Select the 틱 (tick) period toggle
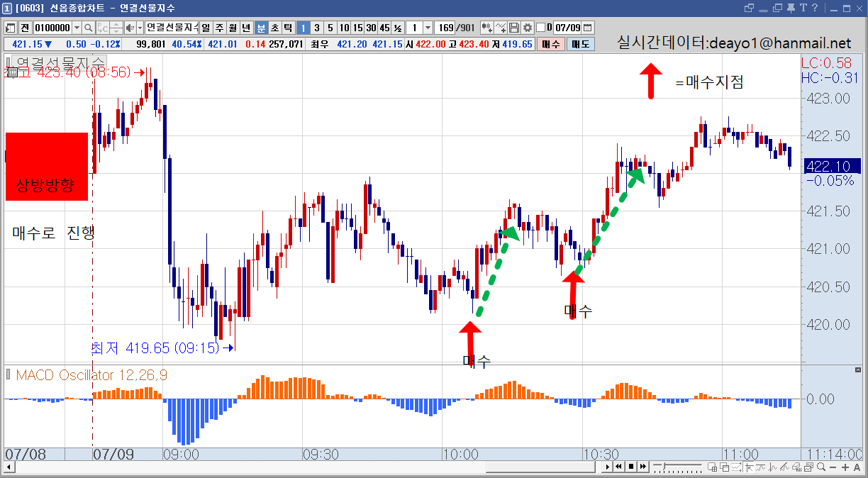Screen dimensions: 868x478 288,28
